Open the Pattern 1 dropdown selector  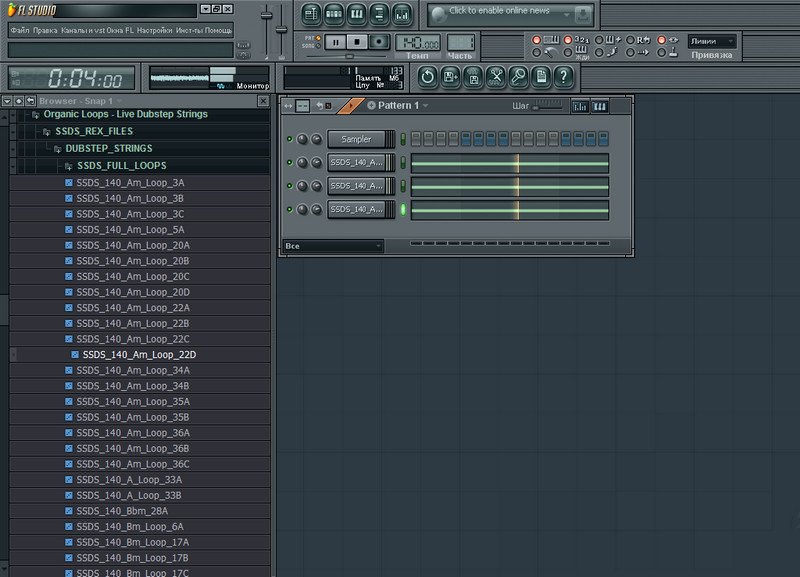point(398,106)
